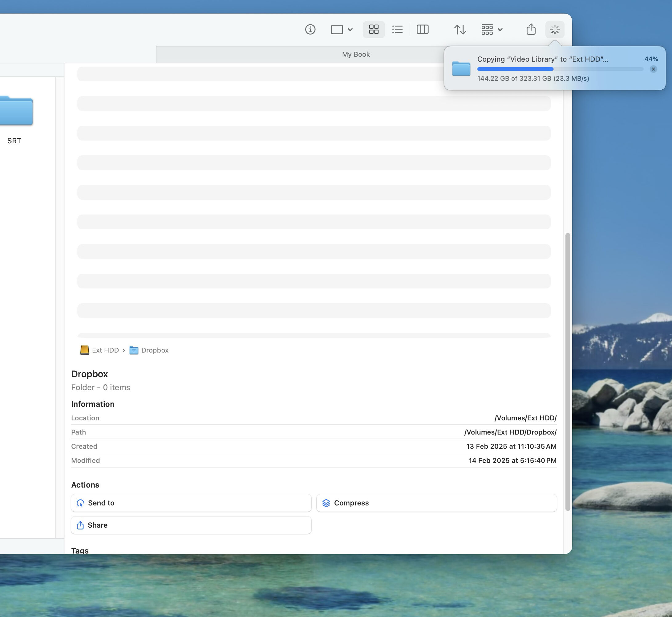Switch to column view in the toolbar

click(x=422, y=29)
